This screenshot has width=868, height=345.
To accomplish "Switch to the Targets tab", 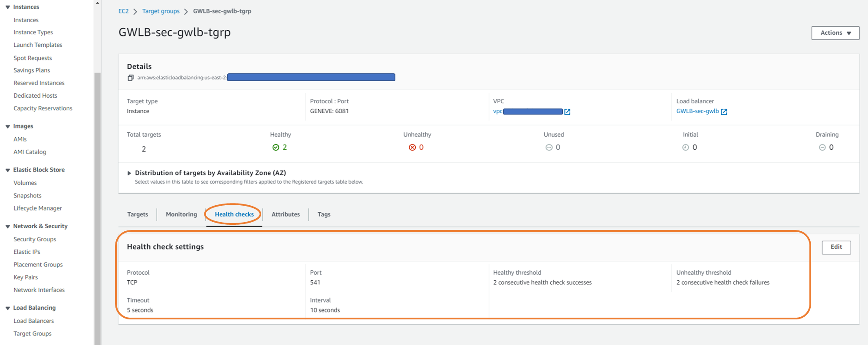I will tap(138, 214).
